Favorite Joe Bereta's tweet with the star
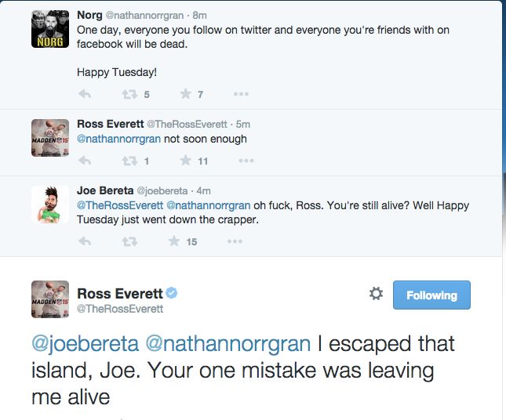This screenshot has height=420, width=506. (174, 242)
